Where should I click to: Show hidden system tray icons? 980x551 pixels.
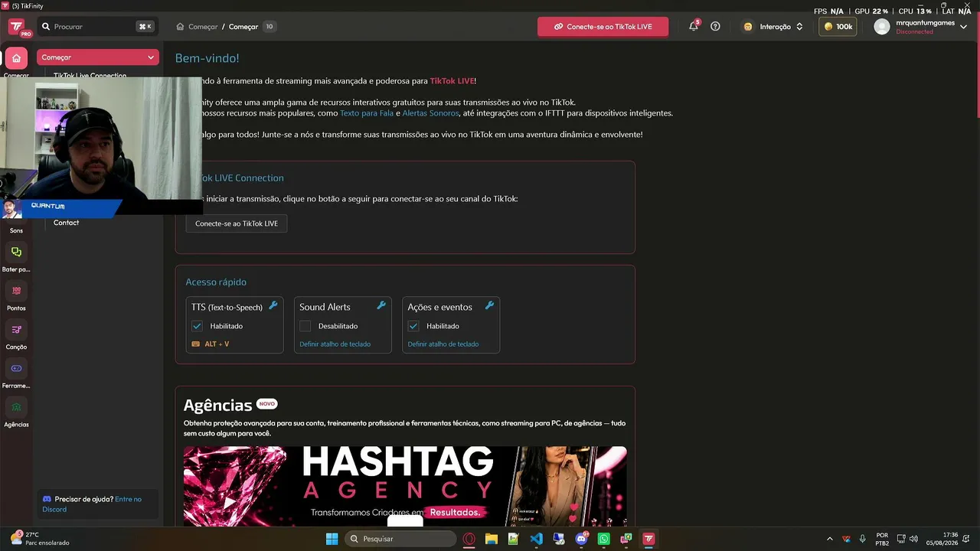point(830,539)
